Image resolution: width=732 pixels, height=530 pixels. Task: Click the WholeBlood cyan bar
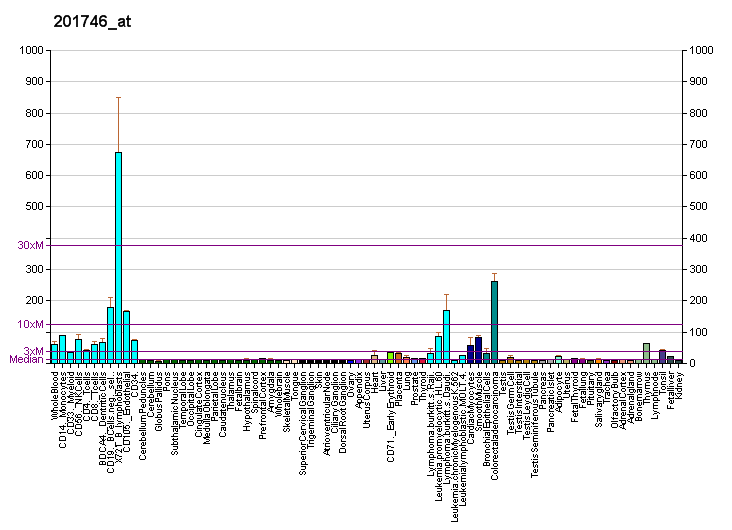54,353
